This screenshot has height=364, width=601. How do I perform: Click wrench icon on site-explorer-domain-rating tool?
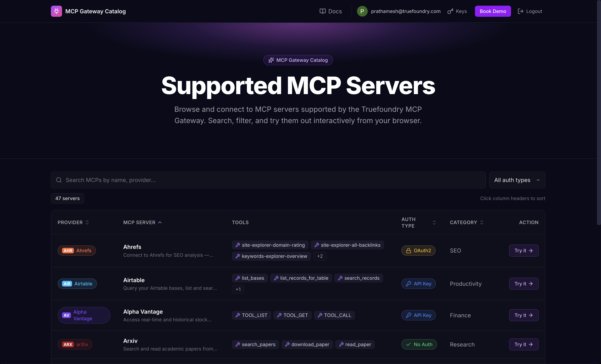pyautogui.click(x=238, y=245)
